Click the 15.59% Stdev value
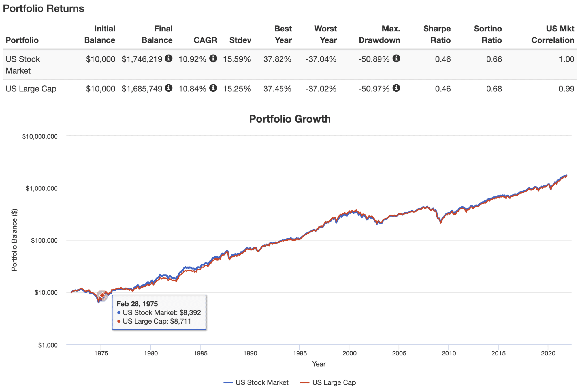This screenshot has height=392, width=580. pos(237,59)
